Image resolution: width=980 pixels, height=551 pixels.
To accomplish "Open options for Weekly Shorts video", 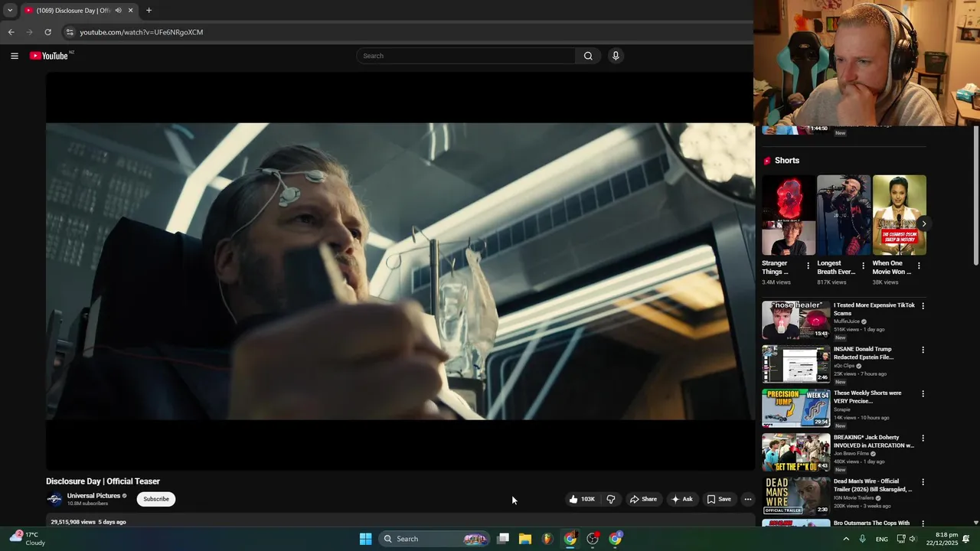I will 923,394.
